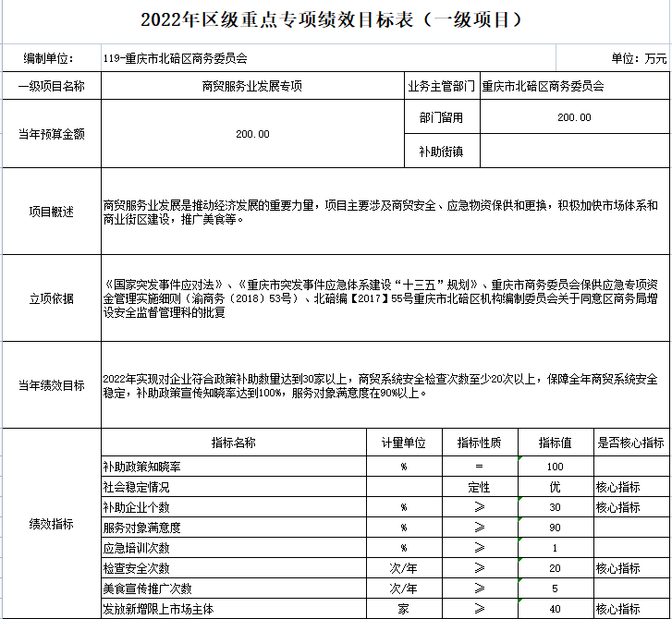The width and height of the screenshot is (672, 619).
Task: Select the 当年绩效目标 text cell
Action: tap(385, 385)
